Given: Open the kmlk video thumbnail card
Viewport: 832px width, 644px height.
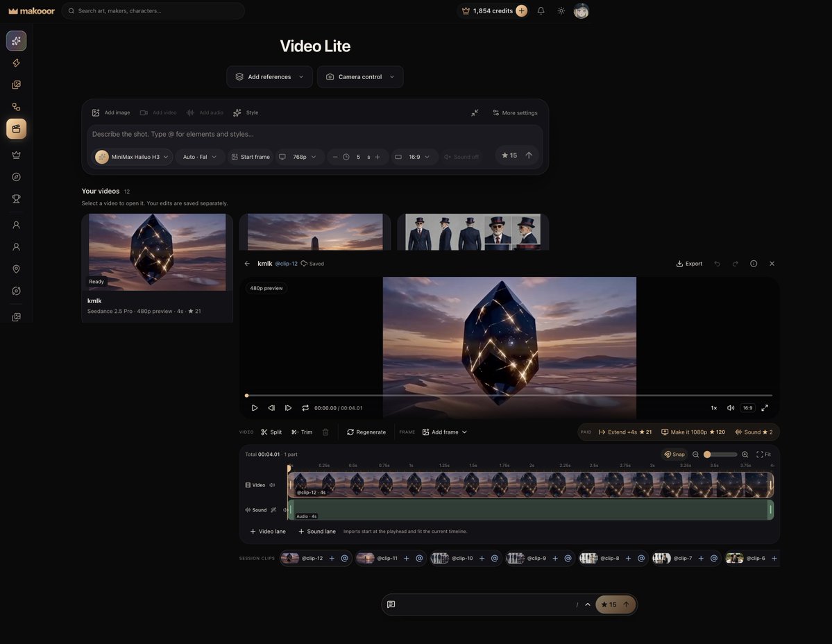Looking at the screenshot, I should tap(157, 268).
